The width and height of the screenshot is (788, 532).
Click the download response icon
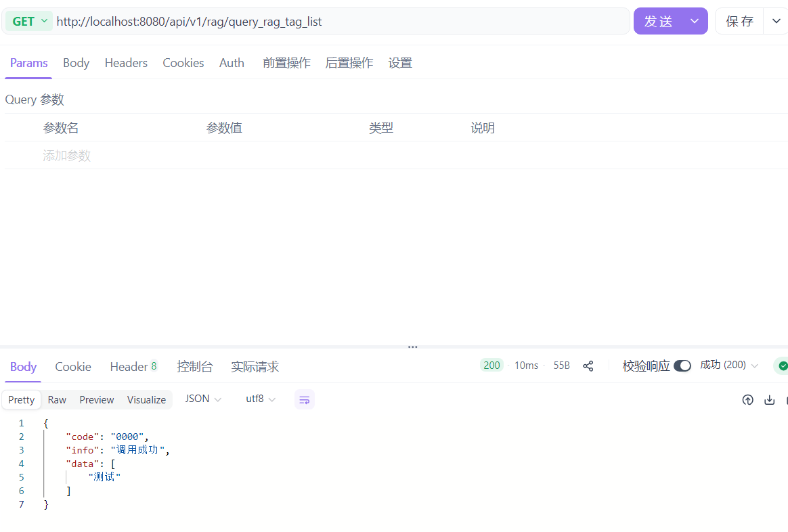click(x=769, y=400)
